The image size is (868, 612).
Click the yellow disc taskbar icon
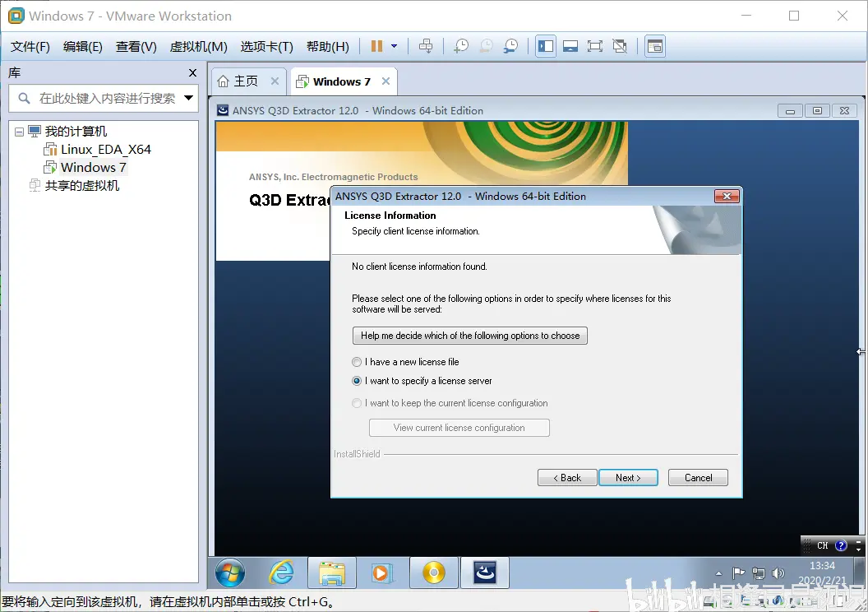click(x=434, y=573)
